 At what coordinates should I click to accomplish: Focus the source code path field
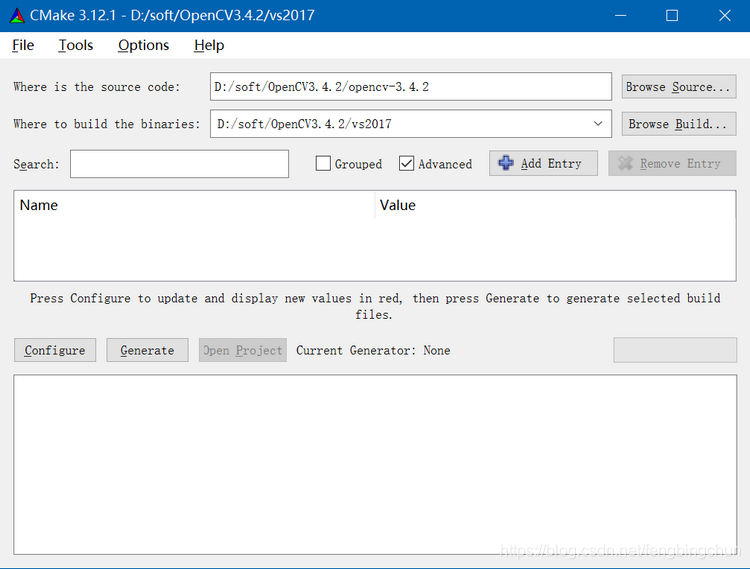411,87
